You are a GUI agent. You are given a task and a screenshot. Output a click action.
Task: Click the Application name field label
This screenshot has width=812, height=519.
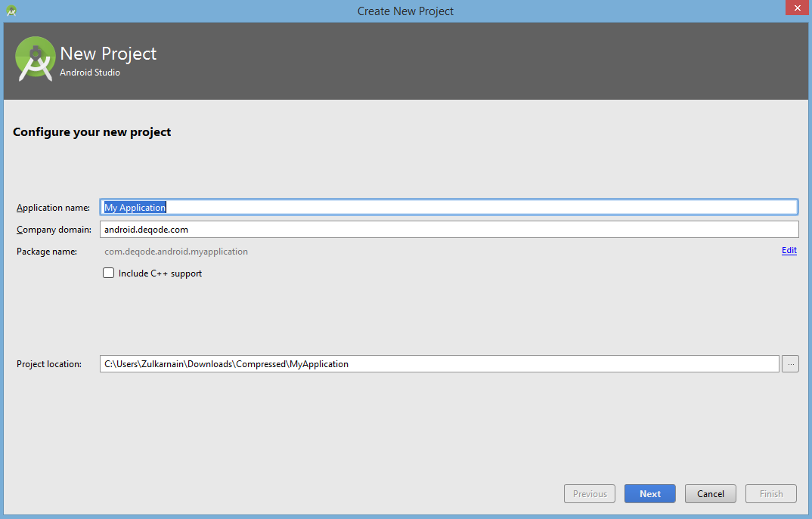tap(53, 207)
